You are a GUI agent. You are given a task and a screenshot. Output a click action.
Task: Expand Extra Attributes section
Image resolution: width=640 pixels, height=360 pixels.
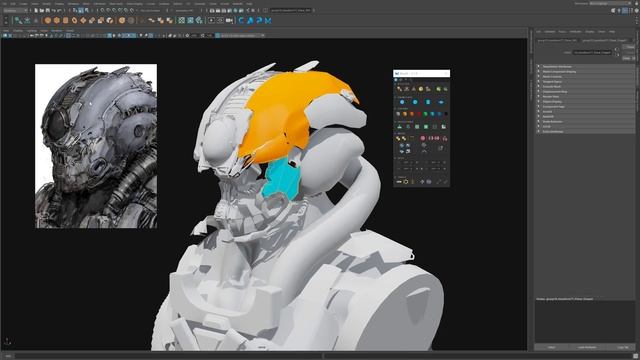[x=585, y=131]
